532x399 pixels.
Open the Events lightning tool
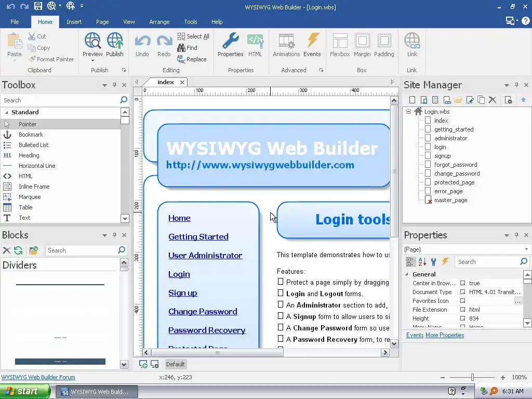pos(313,41)
